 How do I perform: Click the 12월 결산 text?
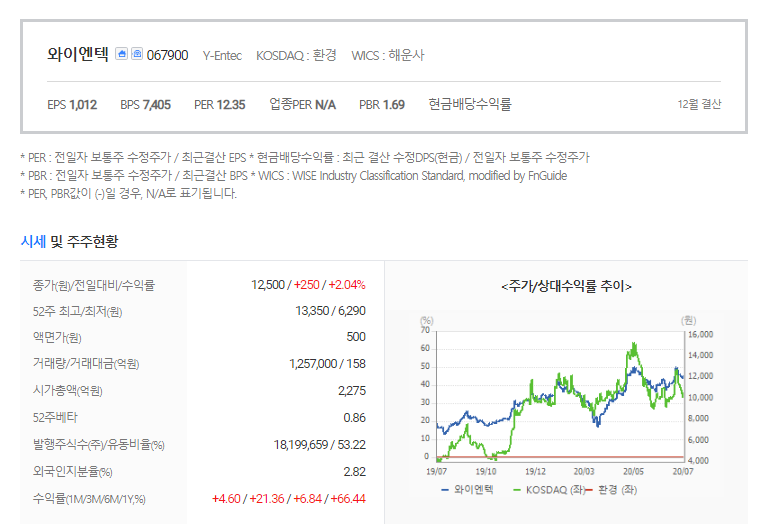point(699,104)
